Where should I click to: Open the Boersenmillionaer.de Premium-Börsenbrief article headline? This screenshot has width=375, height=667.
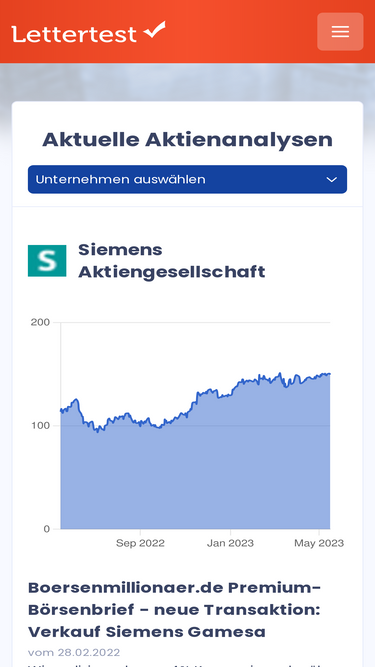(x=175, y=610)
